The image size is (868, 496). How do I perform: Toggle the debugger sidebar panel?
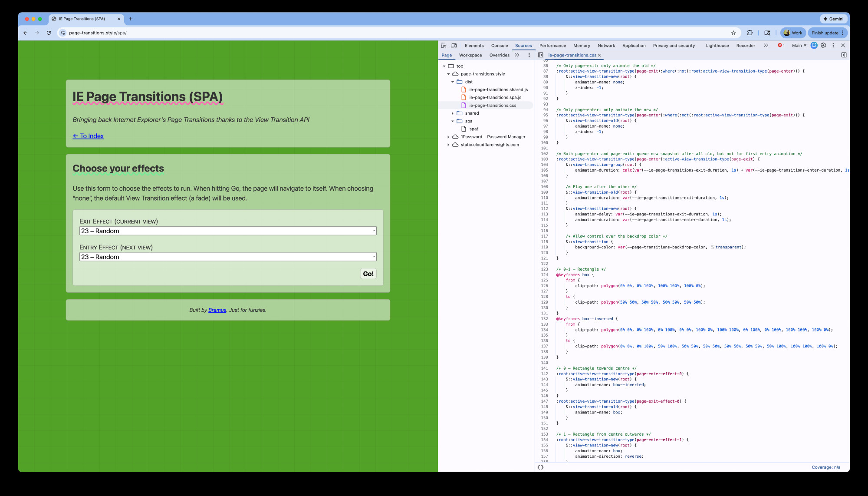(844, 55)
